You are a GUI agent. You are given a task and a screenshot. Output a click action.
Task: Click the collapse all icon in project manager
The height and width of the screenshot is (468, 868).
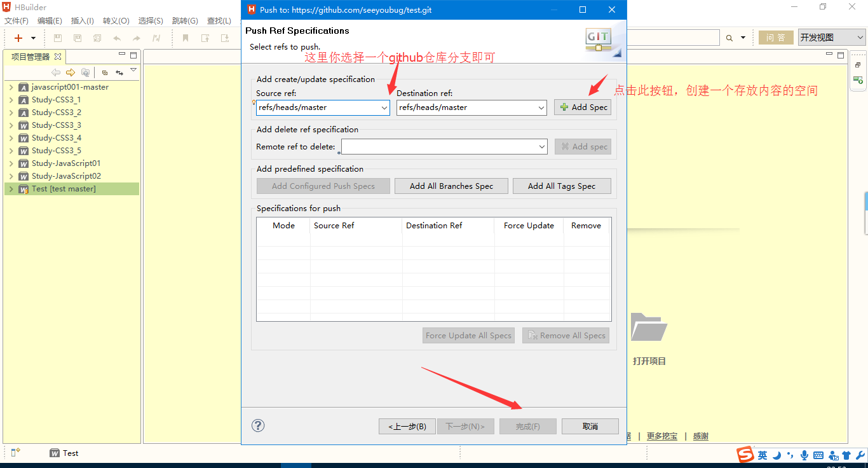tap(105, 72)
